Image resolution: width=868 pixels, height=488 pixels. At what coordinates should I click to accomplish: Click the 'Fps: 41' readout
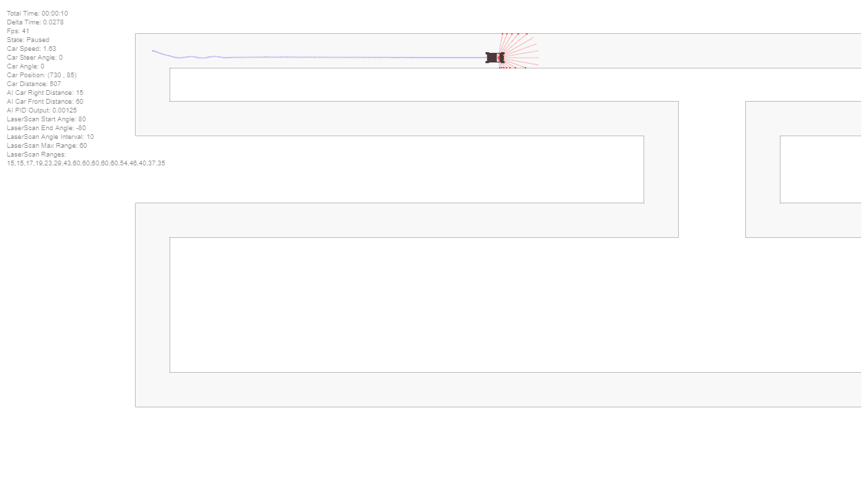coord(18,31)
